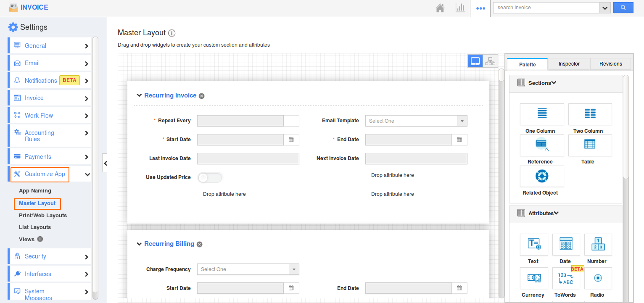644x303 pixels.
Task: Click the palette panel vertical scrollbar
Action: [626, 127]
